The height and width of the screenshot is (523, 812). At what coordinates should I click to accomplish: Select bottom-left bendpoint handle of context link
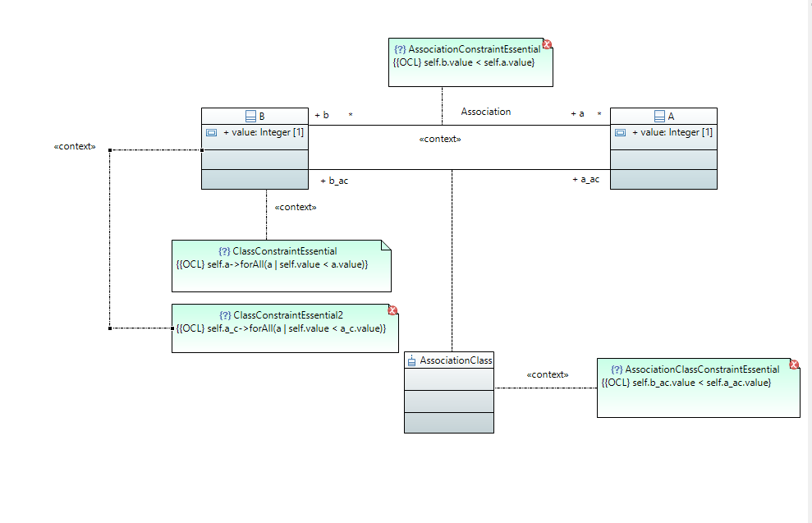[x=110, y=328]
